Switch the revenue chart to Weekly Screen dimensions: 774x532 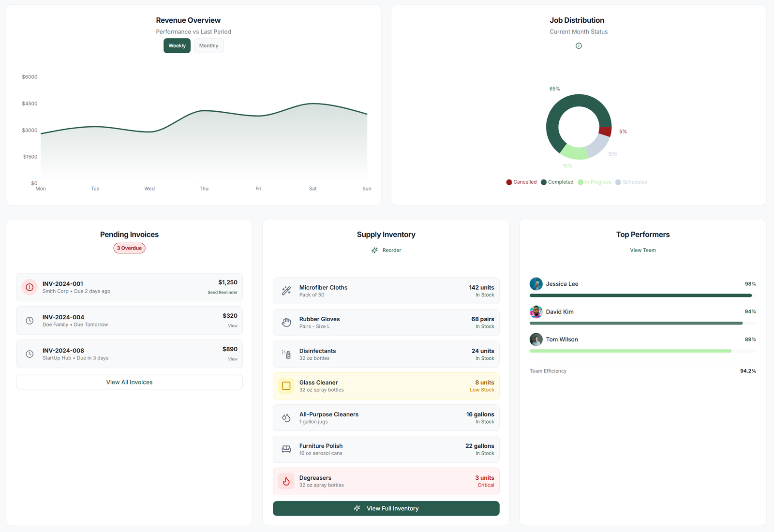pyautogui.click(x=177, y=46)
